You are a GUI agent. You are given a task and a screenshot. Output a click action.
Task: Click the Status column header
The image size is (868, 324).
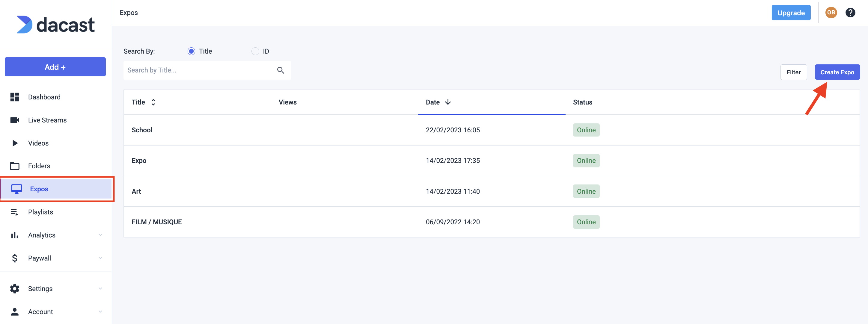pos(582,102)
